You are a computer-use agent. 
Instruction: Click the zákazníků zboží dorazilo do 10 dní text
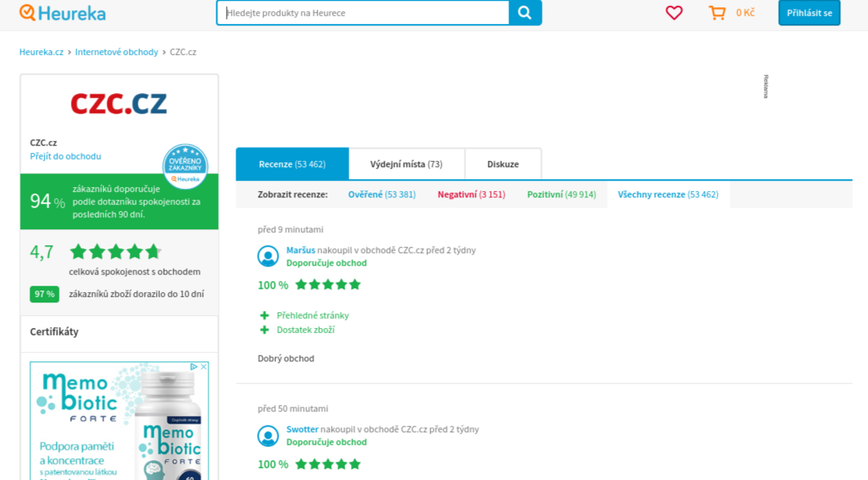pos(136,294)
